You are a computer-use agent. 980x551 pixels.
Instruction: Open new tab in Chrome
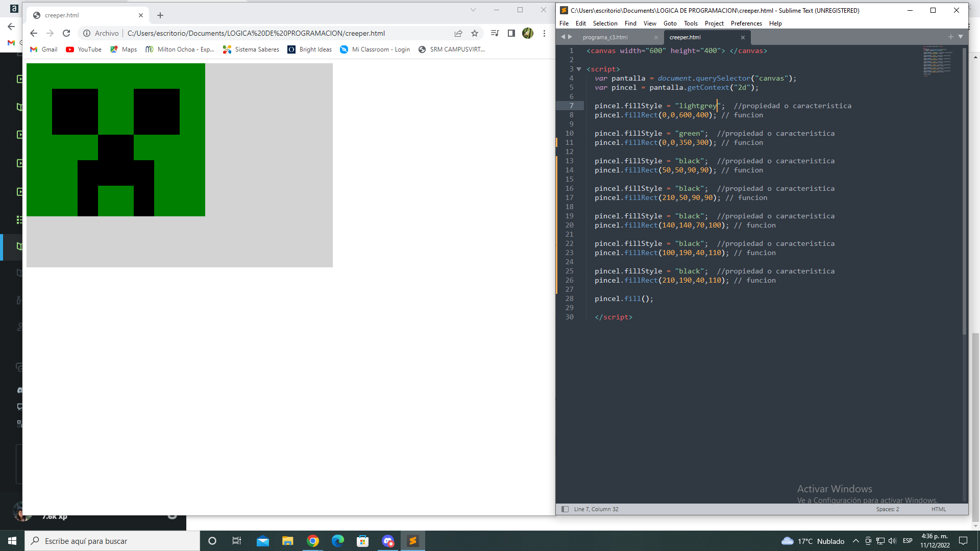click(x=160, y=15)
